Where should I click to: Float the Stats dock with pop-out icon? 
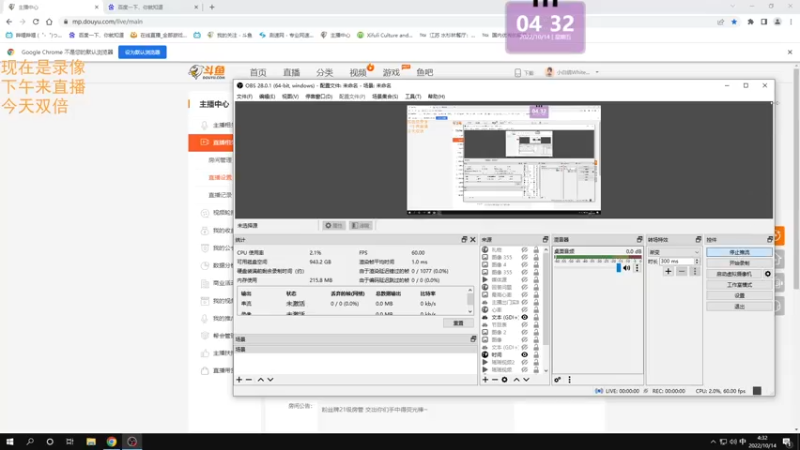click(464, 239)
